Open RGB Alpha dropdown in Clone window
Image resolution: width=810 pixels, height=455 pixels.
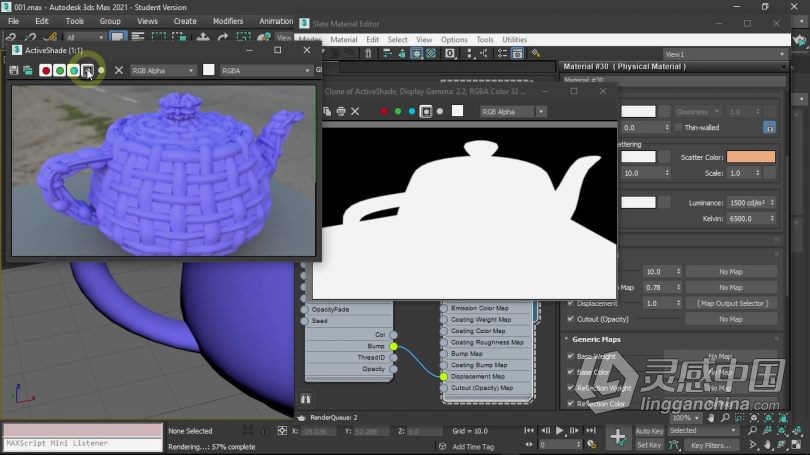point(512,112)
